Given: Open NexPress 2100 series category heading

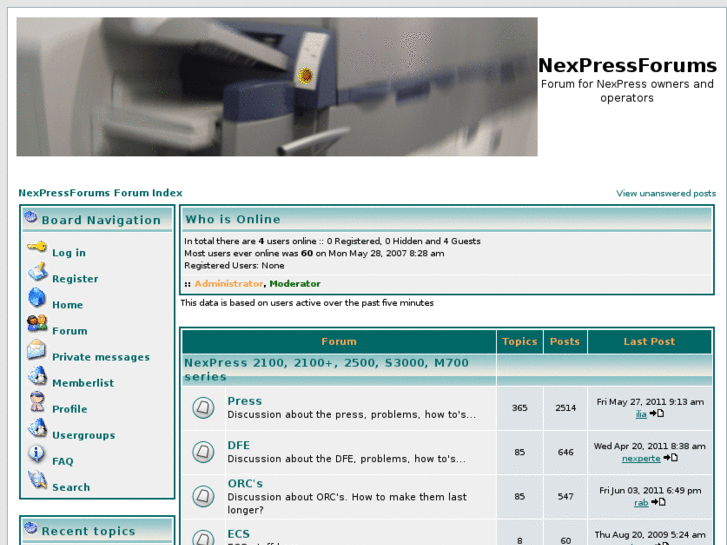Looking at the screenshot, I should click(x=326, y=369).
